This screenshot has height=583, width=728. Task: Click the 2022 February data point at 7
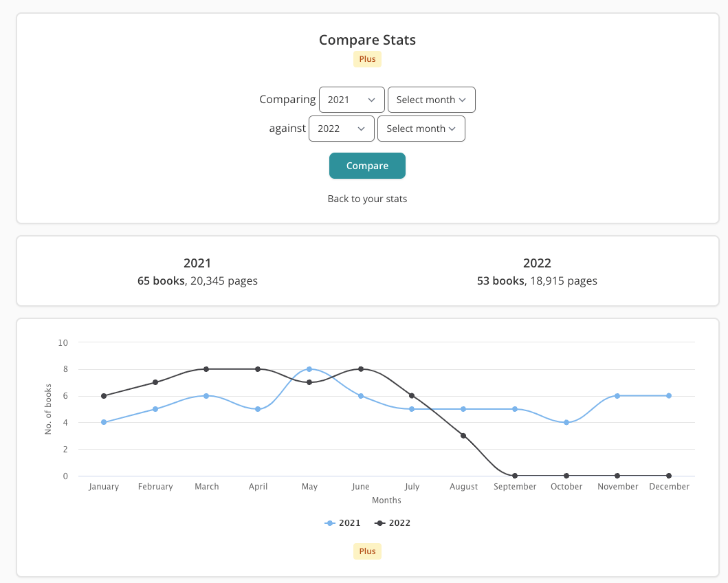155,382
